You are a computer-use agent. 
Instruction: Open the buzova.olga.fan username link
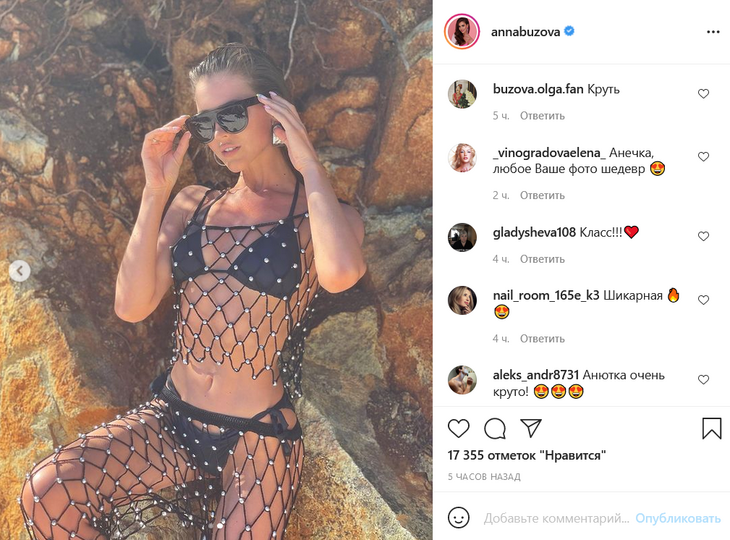538,89
